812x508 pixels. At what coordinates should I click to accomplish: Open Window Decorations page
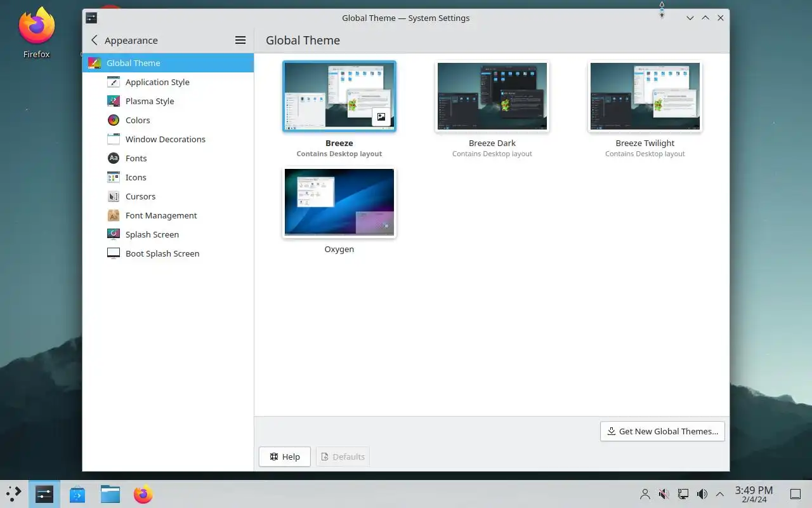168,139
